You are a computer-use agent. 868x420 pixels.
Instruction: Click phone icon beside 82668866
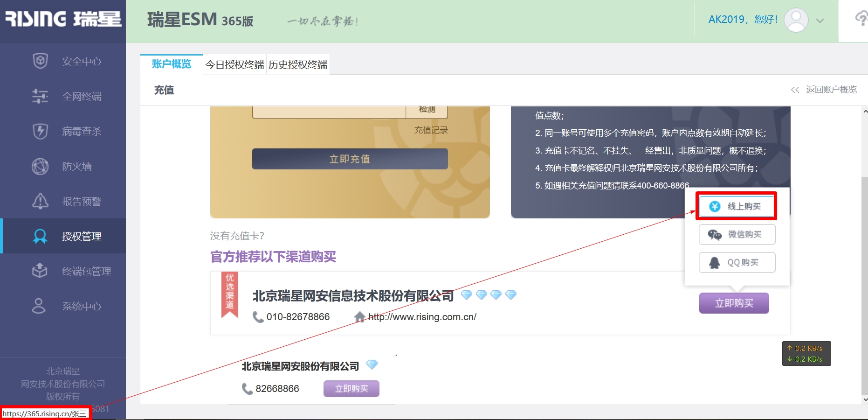247,389
